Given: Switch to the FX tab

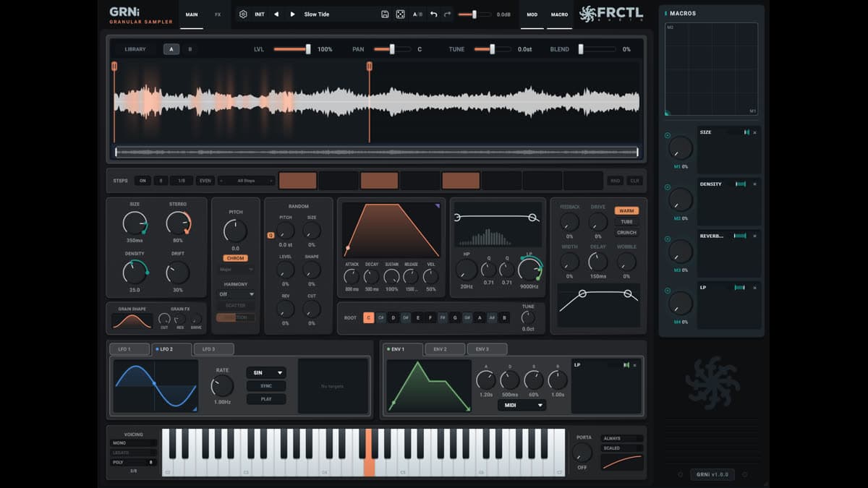Looking at the screenshot, I should pyautogui.click(x=218, y=14).
